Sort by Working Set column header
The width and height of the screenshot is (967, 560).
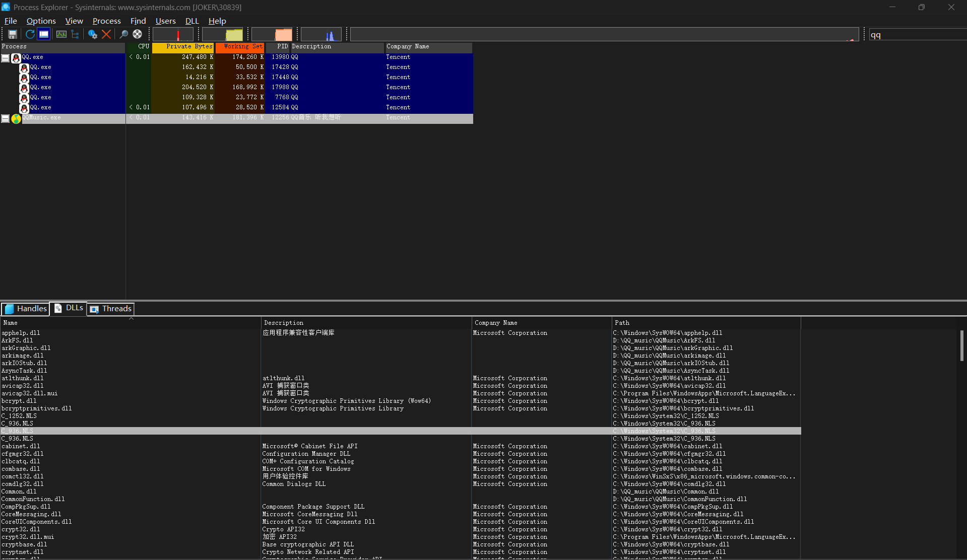click(x=240, y=47)
